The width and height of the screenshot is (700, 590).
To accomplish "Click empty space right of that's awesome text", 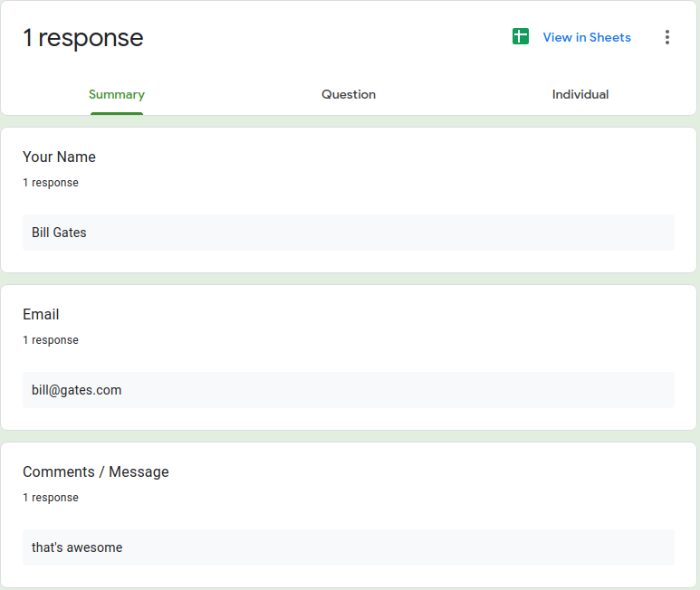I will point(408,547).
